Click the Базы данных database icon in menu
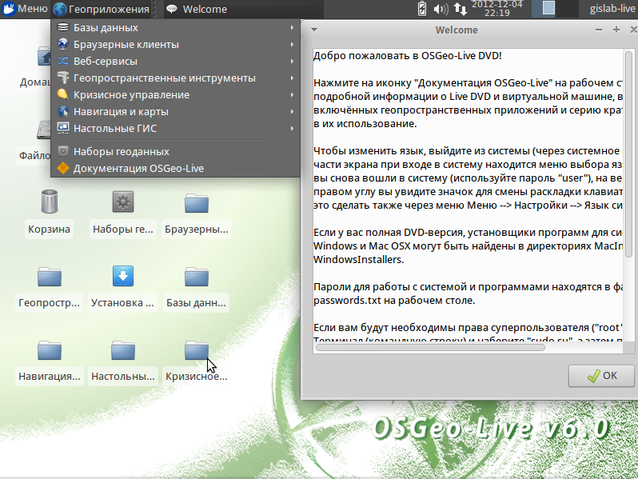 [63, 27]
